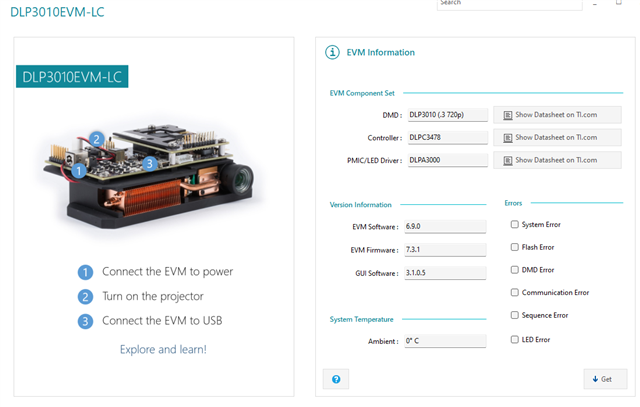Click the datasheet icon in the Controller row button
640x407 pixels.
(x=507, y=138)
